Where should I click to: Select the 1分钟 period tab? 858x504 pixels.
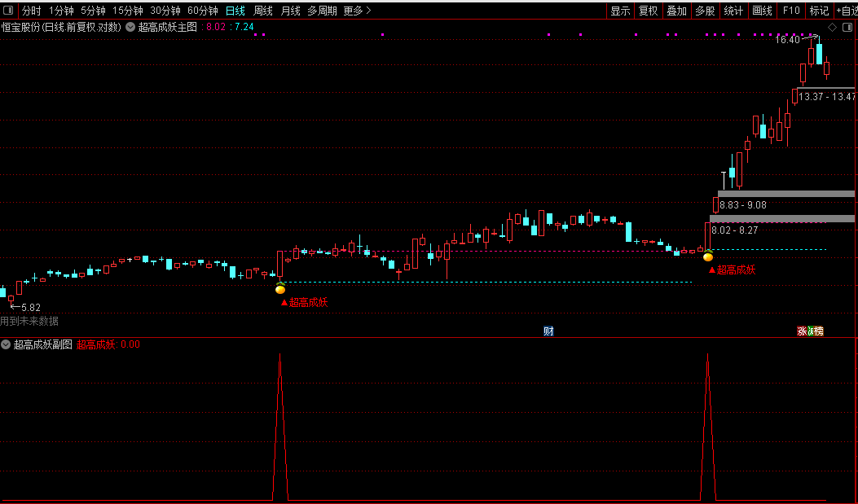tap(61, 11)
